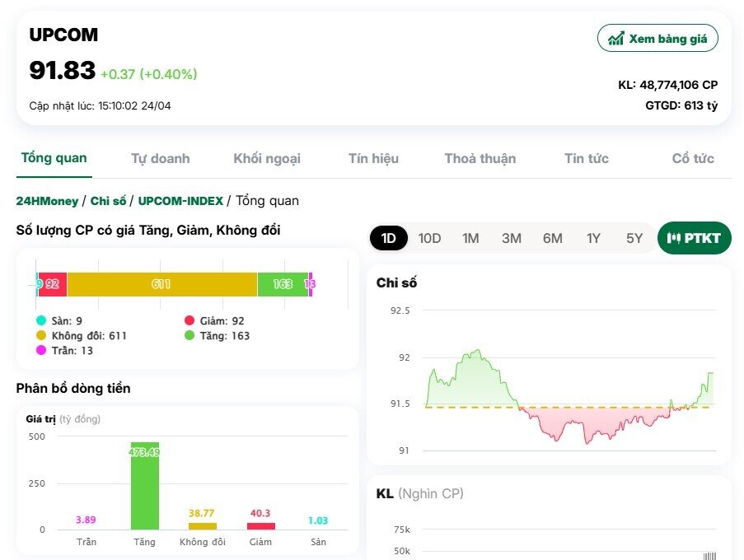Open the Khối ngoại tab

pyautogui.click(x=267, y=158)
